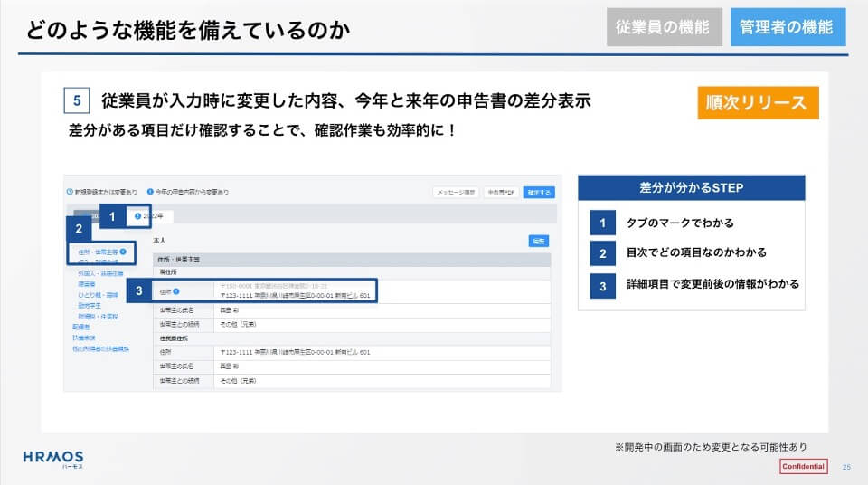Click the info icon beside the 住所 field
This screenshot has height=485, width=868.
tap(176, 291)
